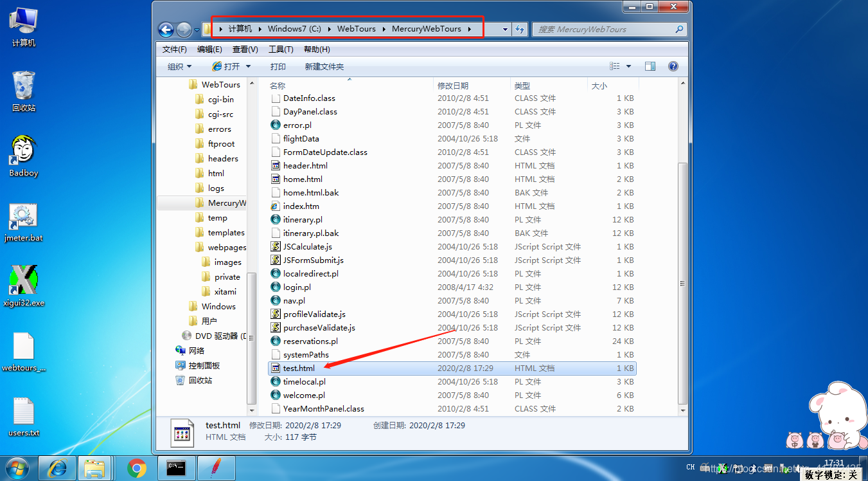Screen dimensions: 868x481
Task: Open the File menu
Action: 175,50
